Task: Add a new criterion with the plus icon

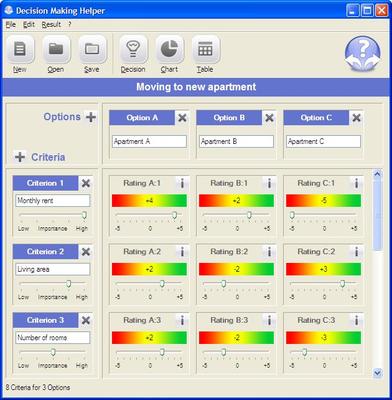Action: 20,157
